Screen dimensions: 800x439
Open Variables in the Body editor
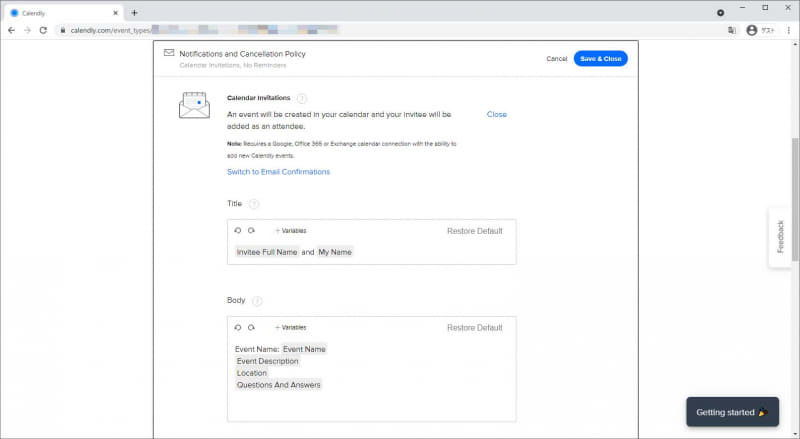click(x=290, y=327)
